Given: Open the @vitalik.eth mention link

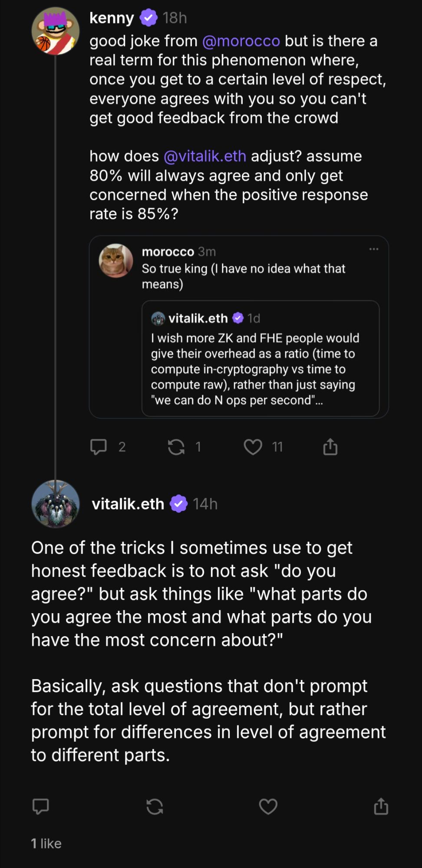Looking at the screenshot, I should [x=205, y=156].
